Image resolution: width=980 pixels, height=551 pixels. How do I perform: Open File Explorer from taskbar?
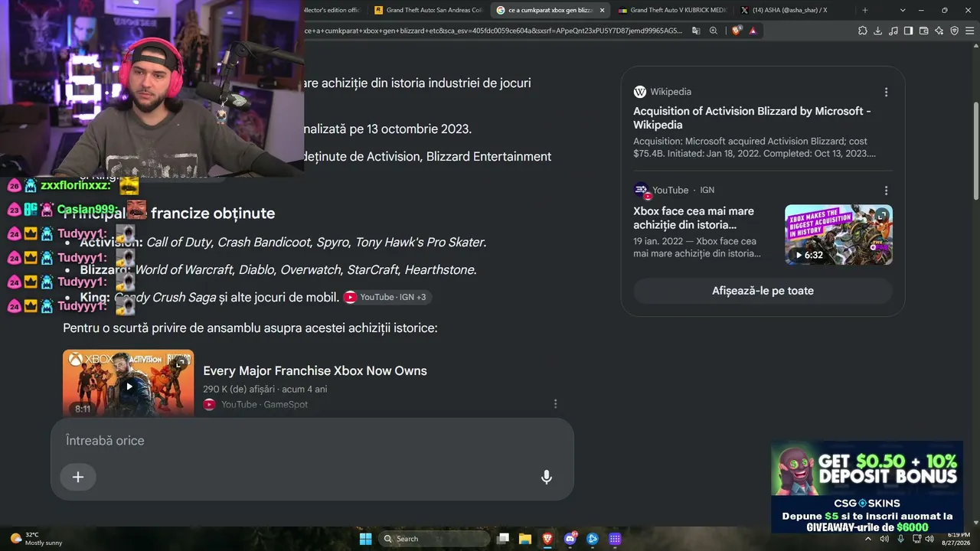[525, 539]
